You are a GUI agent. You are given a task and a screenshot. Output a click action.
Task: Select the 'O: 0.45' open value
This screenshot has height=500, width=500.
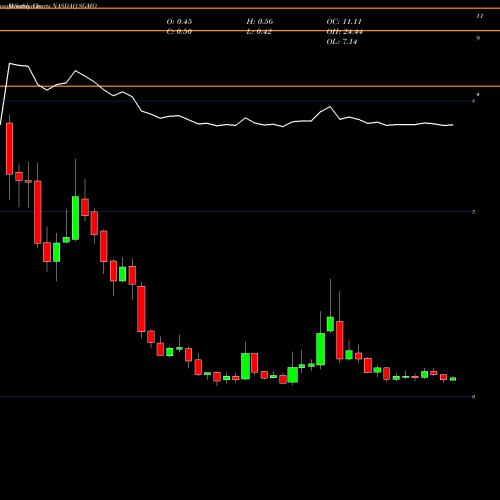coord(179,22)
